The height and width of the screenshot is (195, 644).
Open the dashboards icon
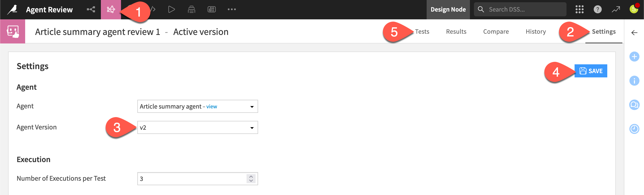[x=212, y=9]
